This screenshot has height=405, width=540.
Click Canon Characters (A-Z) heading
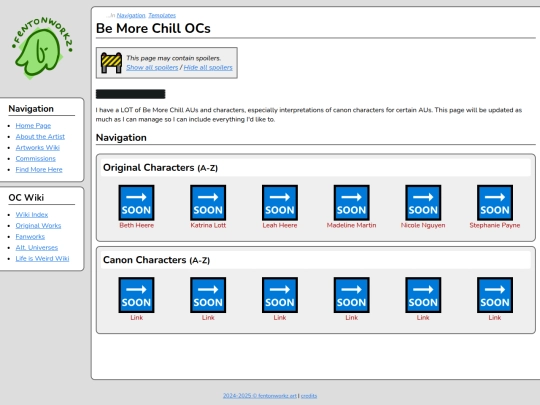156,260
